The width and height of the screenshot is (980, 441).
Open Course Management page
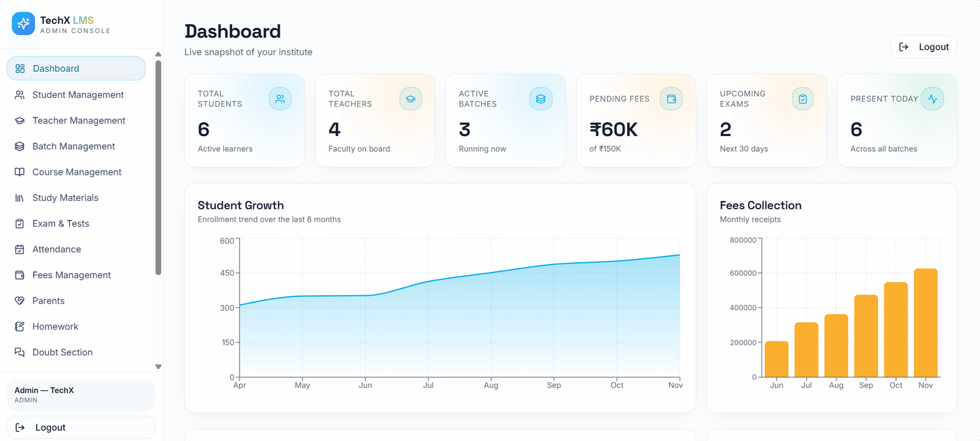point(76,172)
